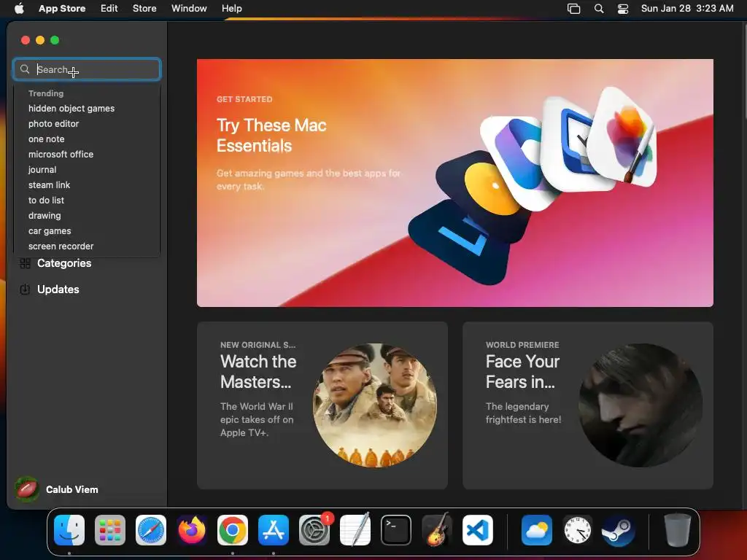Click the App Store dock icon
This screenshot has height=560, width=747.
pos(274,530)
